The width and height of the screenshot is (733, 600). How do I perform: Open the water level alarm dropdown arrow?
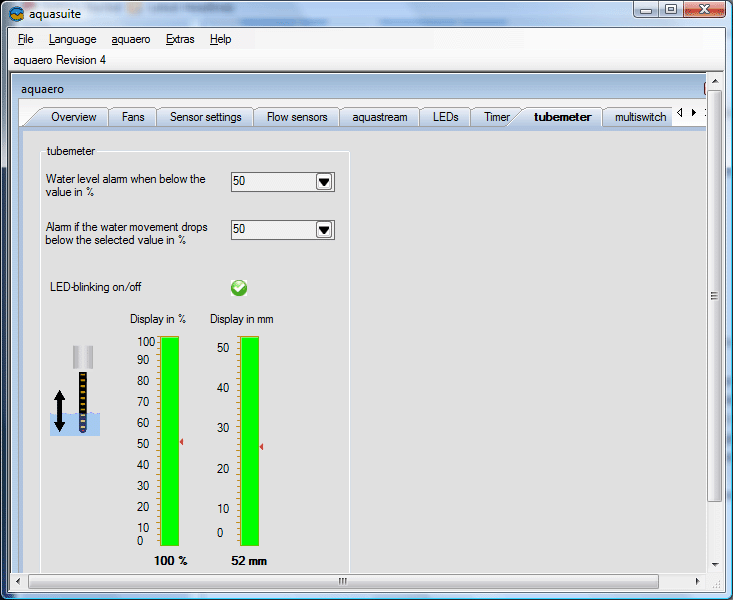324,181
